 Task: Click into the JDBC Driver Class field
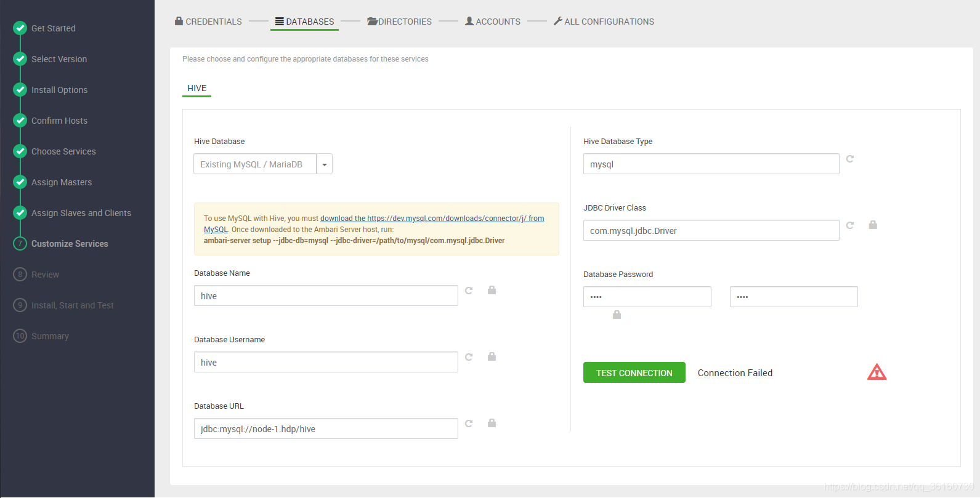point(711,230)
